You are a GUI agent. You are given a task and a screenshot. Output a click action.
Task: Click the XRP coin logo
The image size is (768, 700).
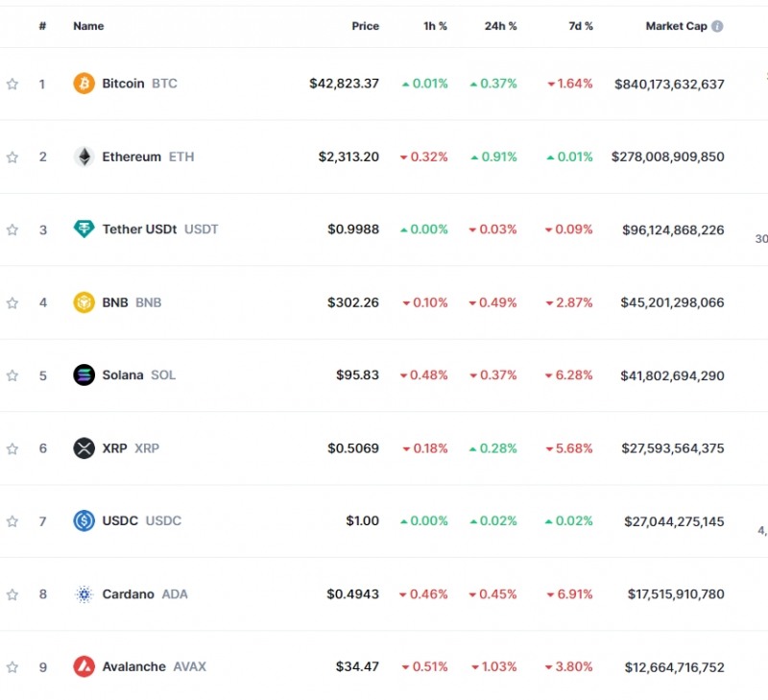click(84, 448)
